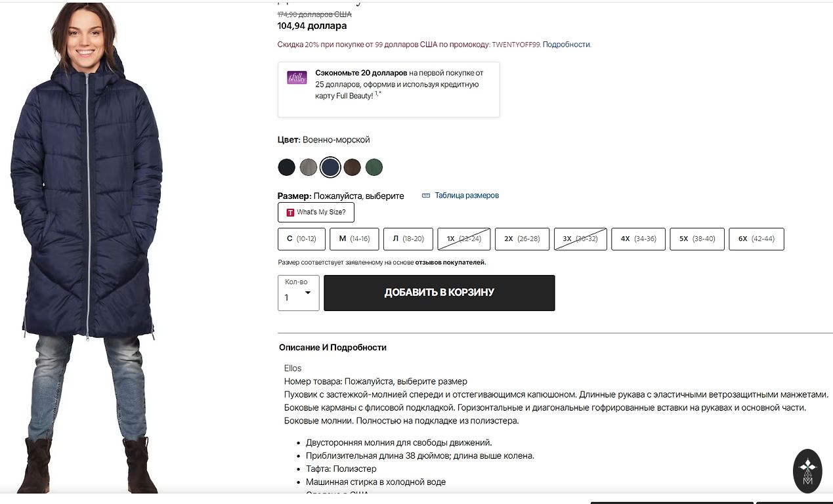This screenshot has width=833, height=504.
Task: Select size 4X (34-36)
Action: click(x=638, y=239)
